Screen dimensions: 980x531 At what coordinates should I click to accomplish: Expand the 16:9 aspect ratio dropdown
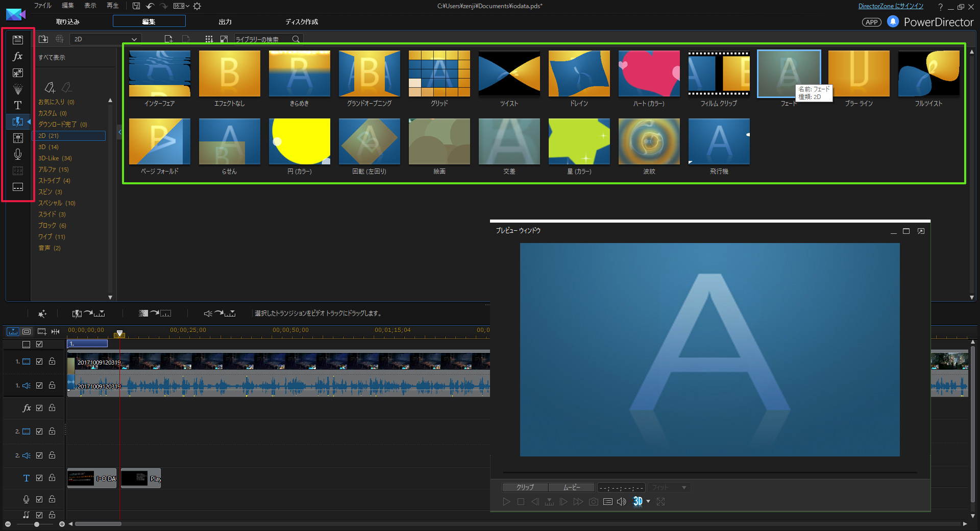(x=181, y=6)
